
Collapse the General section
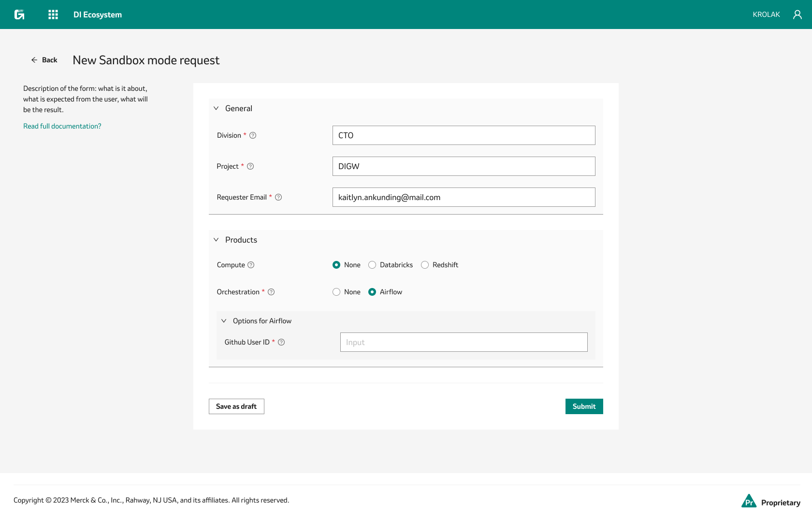click(x=217, y=108)
